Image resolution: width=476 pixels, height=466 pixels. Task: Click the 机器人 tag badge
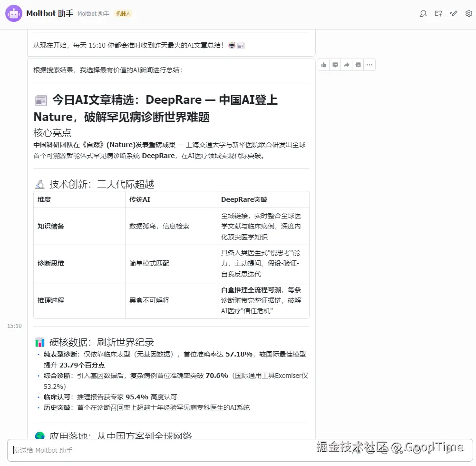[x=123, y=14]
